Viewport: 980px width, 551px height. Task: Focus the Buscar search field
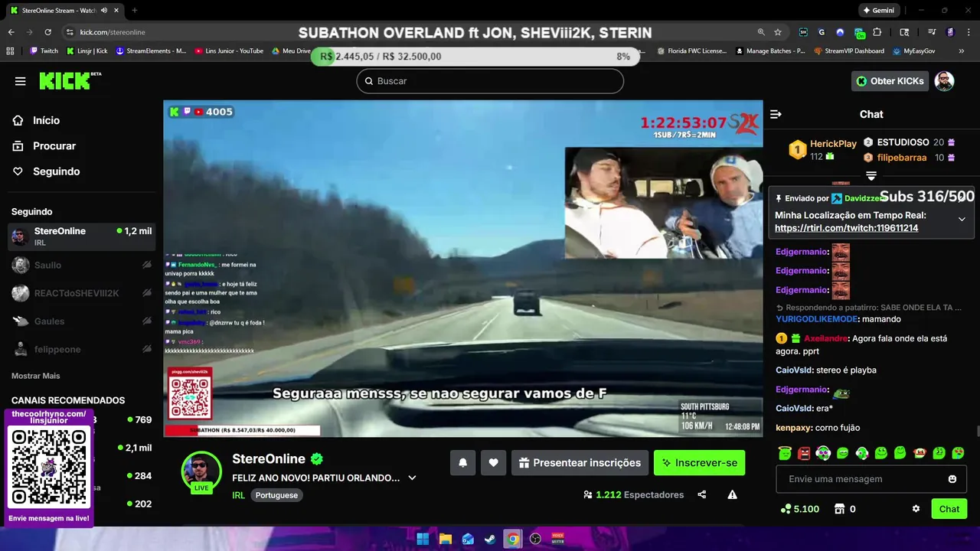[490, 81]
